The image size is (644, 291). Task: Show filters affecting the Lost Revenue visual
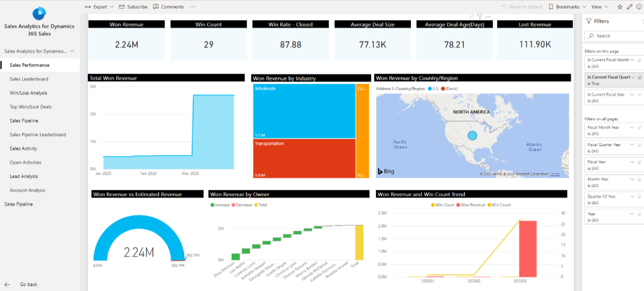coord(480,17)
